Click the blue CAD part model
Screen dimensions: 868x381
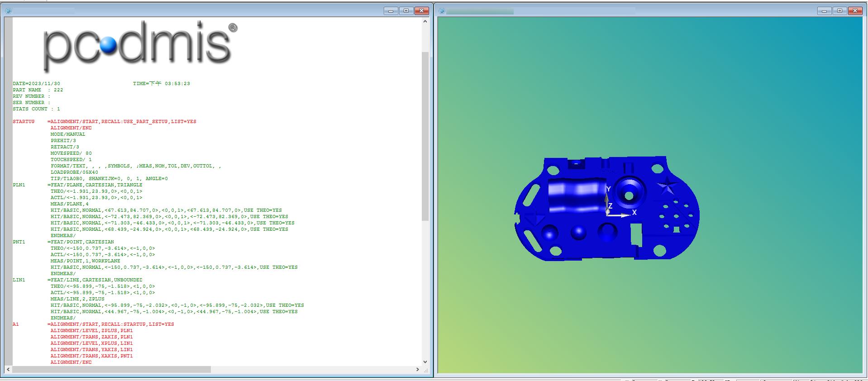click(607, 209)
